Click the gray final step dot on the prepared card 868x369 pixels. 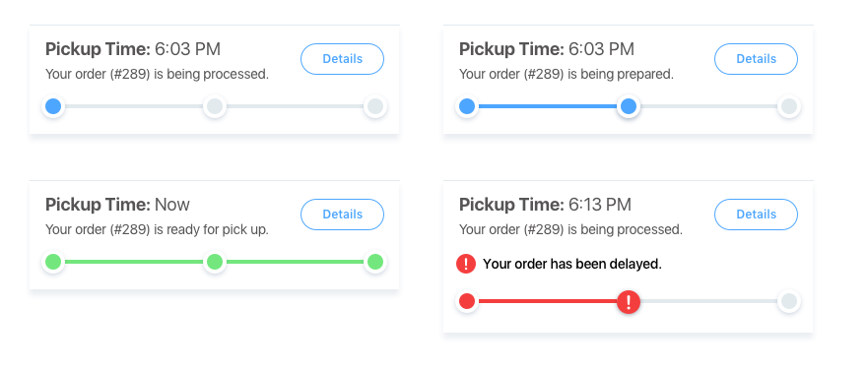coord(789,106)
